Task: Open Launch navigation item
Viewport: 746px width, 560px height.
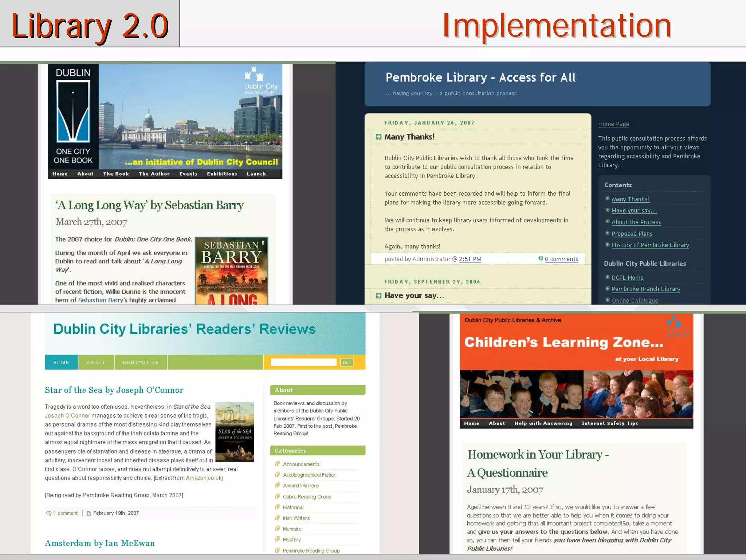Action: [x=256, y=174]
